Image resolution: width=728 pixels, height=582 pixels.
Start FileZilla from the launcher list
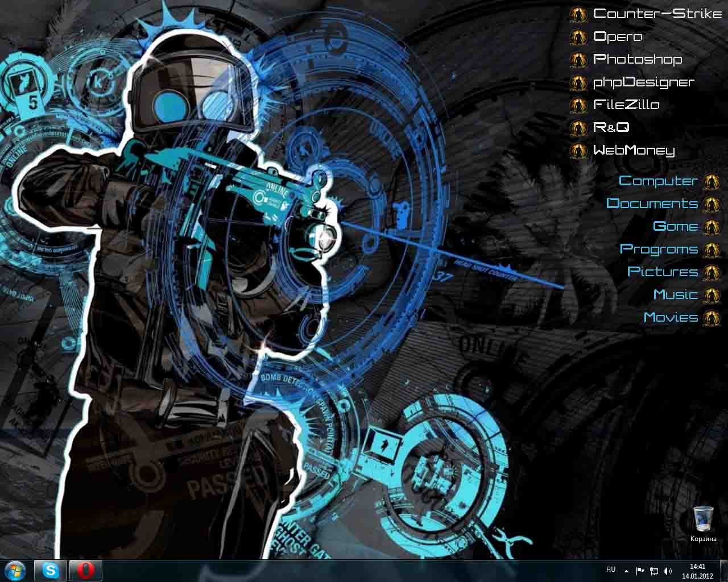click(626, 105)
